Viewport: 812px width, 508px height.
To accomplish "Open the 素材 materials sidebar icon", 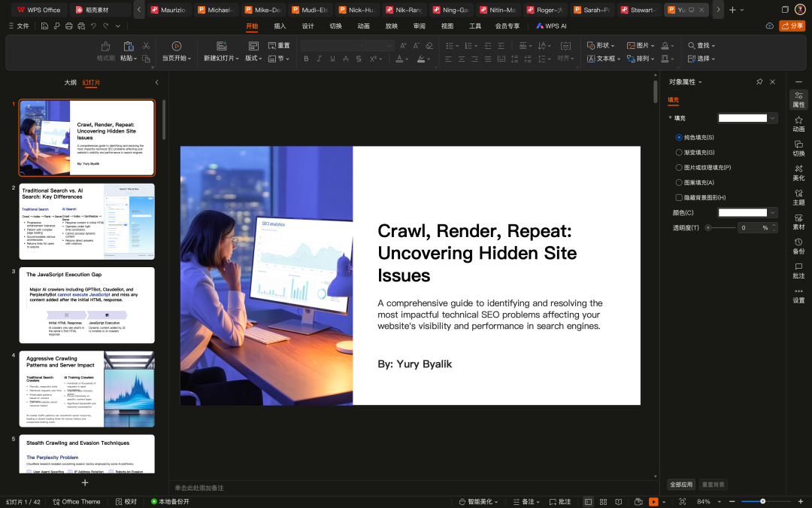I will pyautogui.click(x=798, y=222).
